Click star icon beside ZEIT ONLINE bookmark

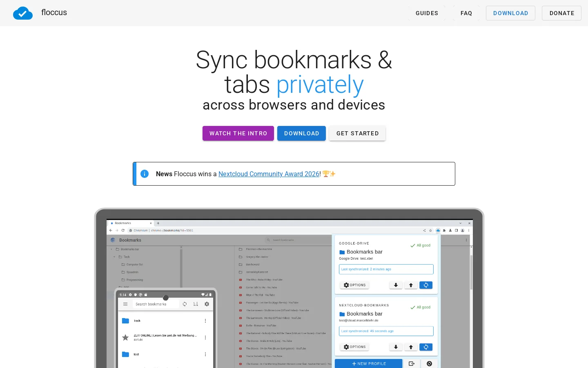tap(125, 337)
